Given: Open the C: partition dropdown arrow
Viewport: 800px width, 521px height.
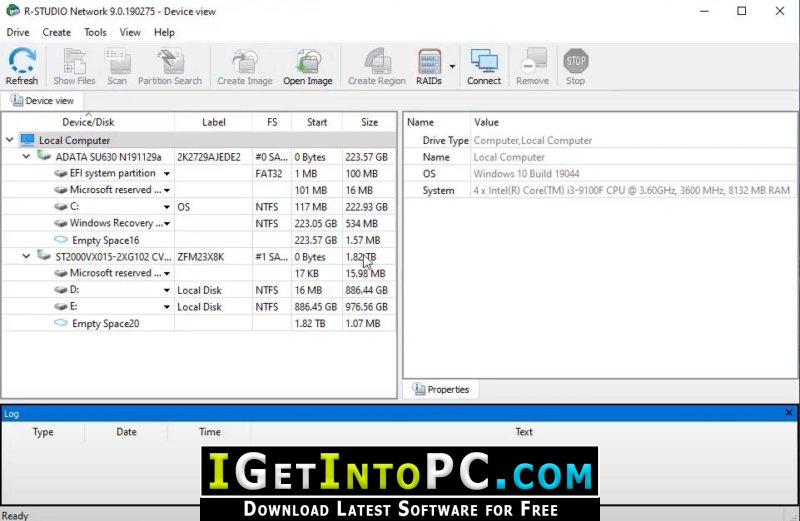Looking at the screenshot, I should click(167, 207).
